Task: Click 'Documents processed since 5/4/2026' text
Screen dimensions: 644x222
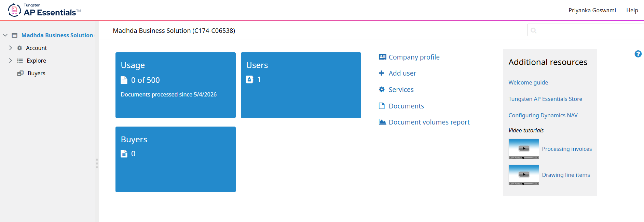Action: click(169, 94)
